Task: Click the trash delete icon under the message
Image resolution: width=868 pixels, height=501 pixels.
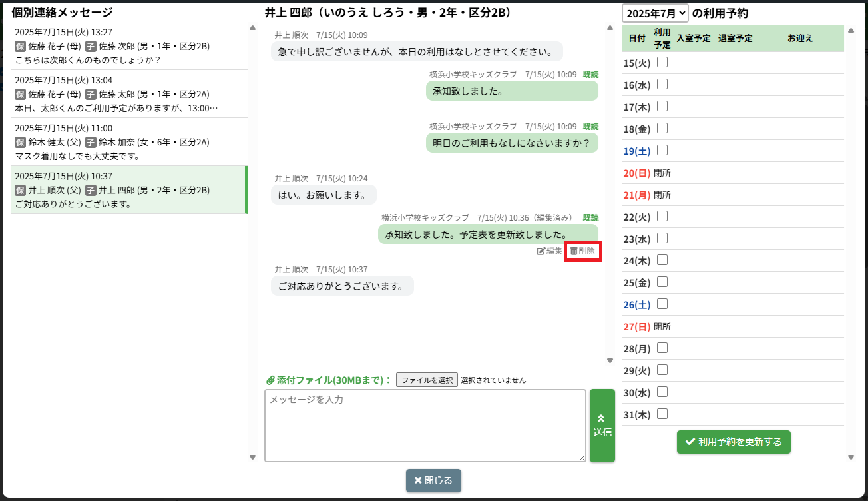Action: coord(574,251)
